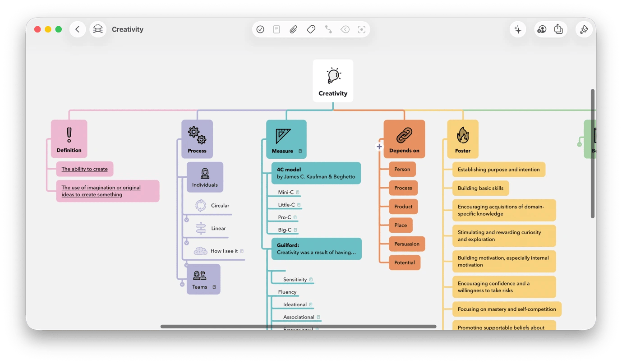Go back using the toolbar back arrow
Viewport: 622px width, 364px height.
point(78,29)
